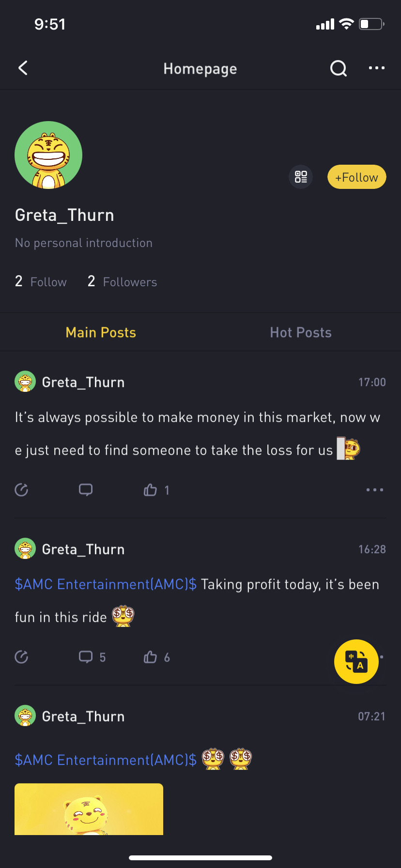Tap the +Follow button
The width and height of the screenshot is (401, 868).
[356, 177]
